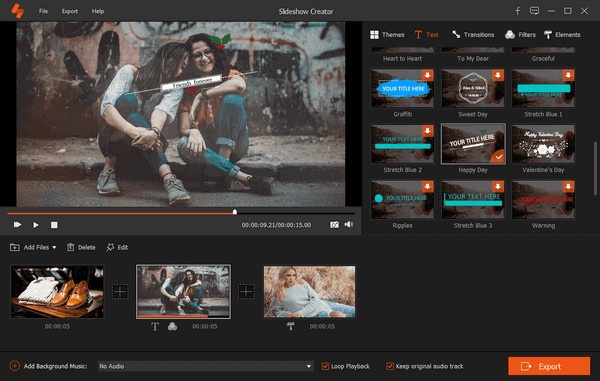Play the slideshow preview

pos(36,225)
